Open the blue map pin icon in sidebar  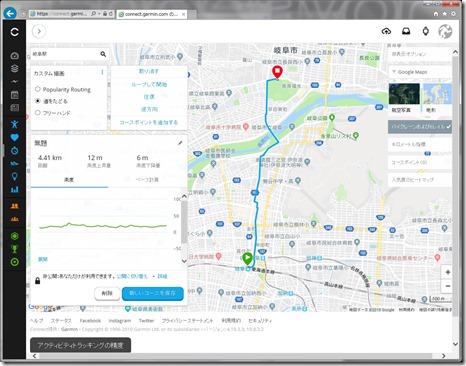[x=14, y=176]
